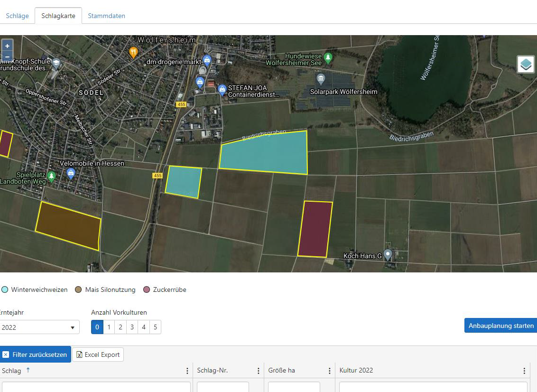Click the Koch Hans G location pin
537x392 pixels.
coord(388,254)
